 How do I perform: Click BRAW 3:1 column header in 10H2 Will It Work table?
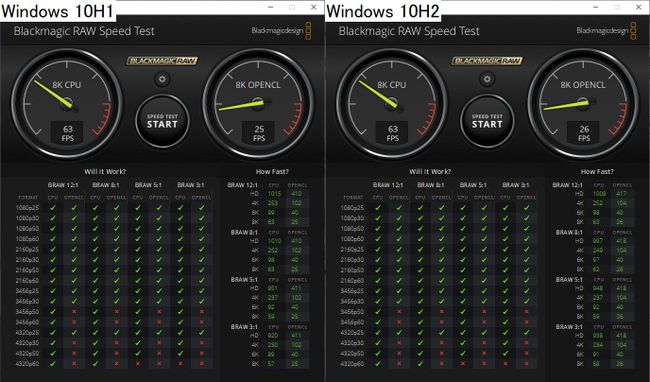pos(516,185)
